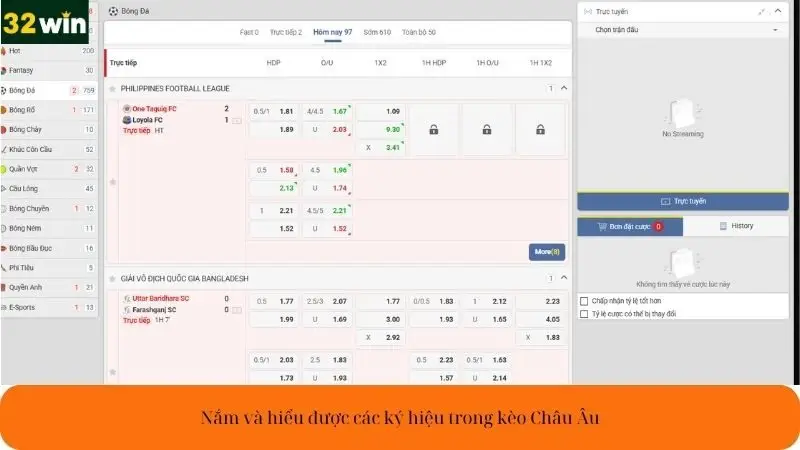The height and width of the screenshot is (450, 800).
Task: Open the History tab
Action: coord(736,226)
